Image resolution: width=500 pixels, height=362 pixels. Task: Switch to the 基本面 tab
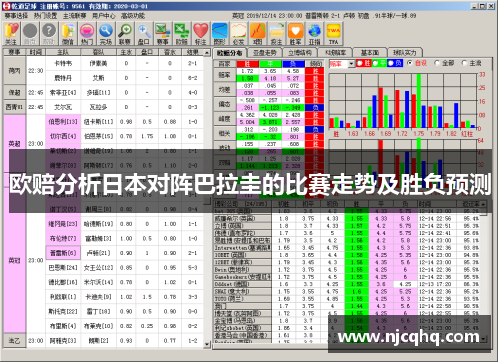[370, 53]
